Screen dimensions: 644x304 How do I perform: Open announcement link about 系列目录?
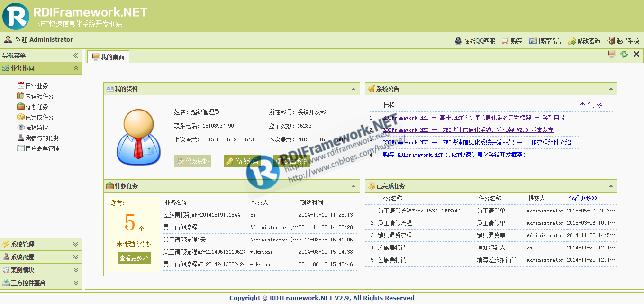point(474,118)
